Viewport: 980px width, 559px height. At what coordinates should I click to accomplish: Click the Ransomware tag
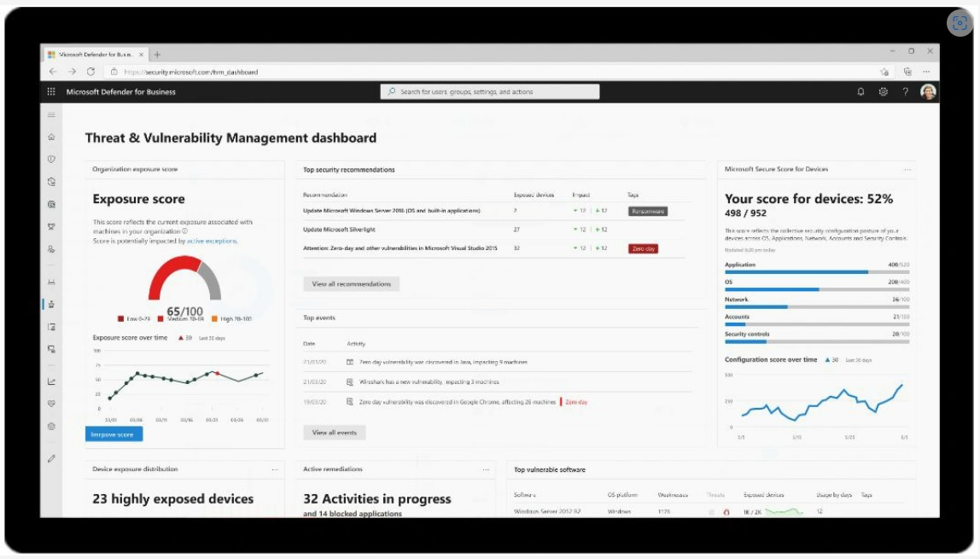[647, 211]
